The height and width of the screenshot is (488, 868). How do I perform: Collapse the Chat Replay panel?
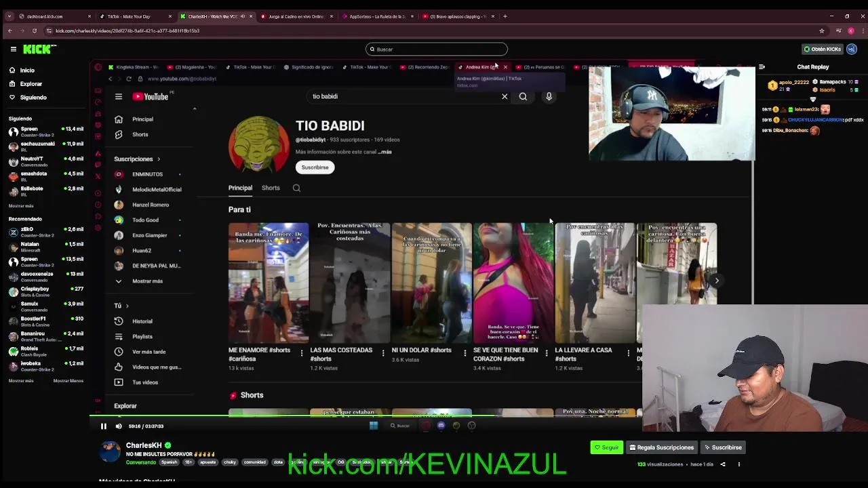762,67
